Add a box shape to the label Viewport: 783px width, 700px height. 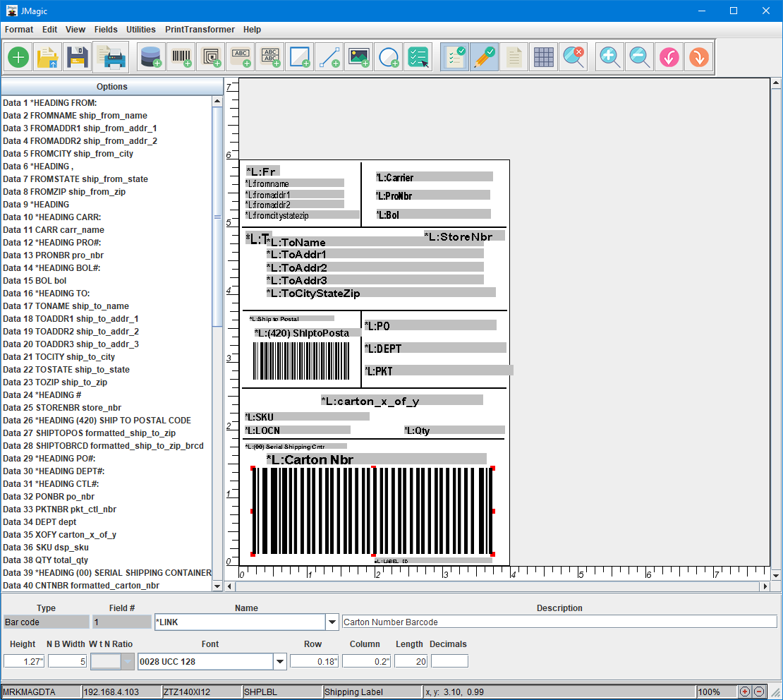(300, 57)
